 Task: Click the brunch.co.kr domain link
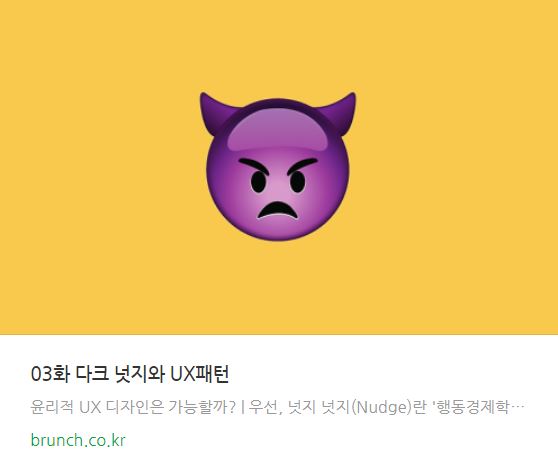pos(78,440)
